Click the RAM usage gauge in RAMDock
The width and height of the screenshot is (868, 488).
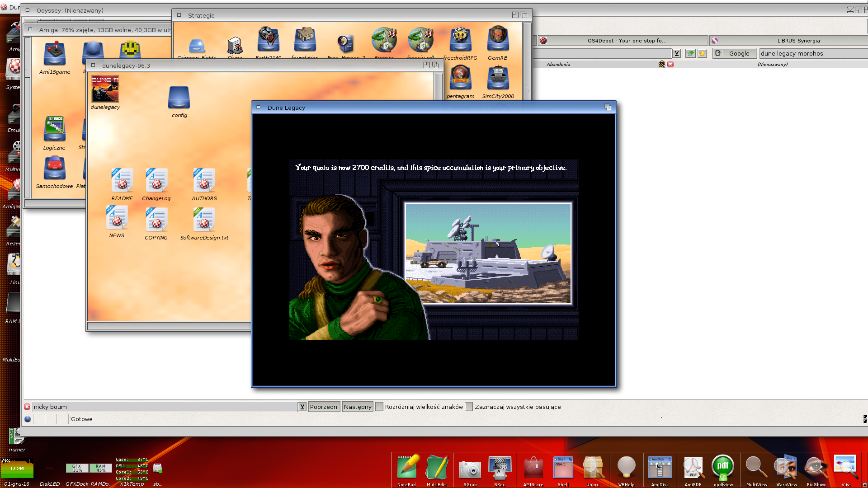point(100,468)
